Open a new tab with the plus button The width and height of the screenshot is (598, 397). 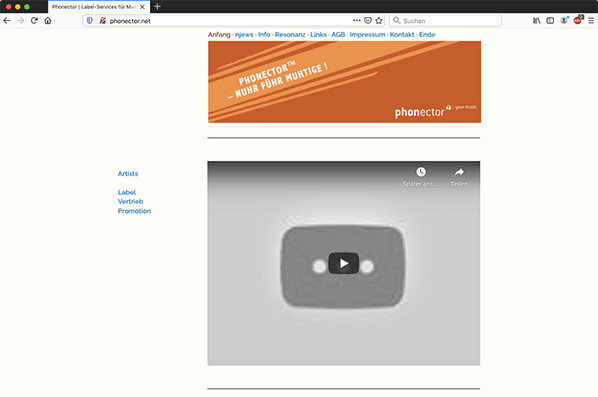click(x=157, y=6)
